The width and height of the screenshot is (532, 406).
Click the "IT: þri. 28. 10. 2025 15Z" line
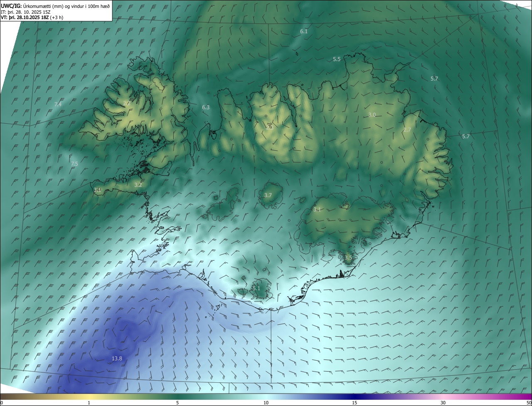(x=26, y=12)
